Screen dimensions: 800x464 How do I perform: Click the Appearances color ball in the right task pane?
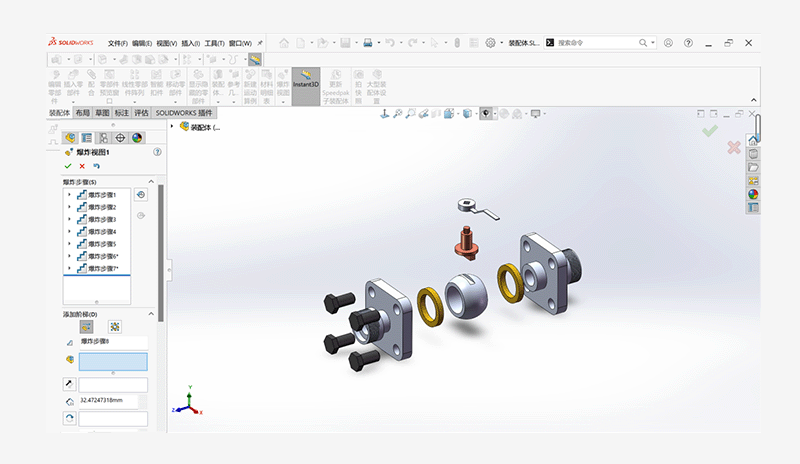[x=753, y=194]
